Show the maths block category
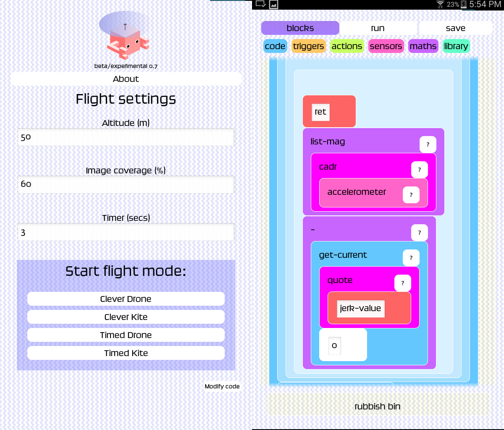The height and width of the screenshot is (430, 504). [x=423, y=46]
